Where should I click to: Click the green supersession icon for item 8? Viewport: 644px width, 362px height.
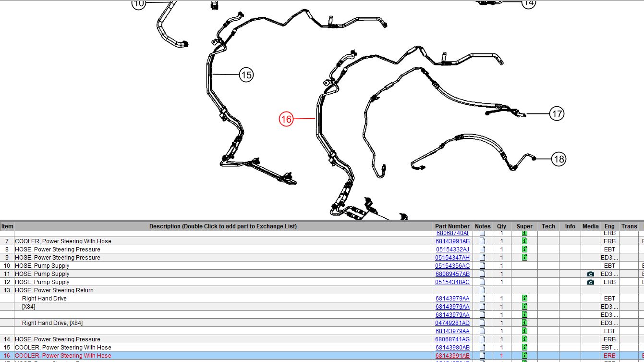[x=524, y=250]
